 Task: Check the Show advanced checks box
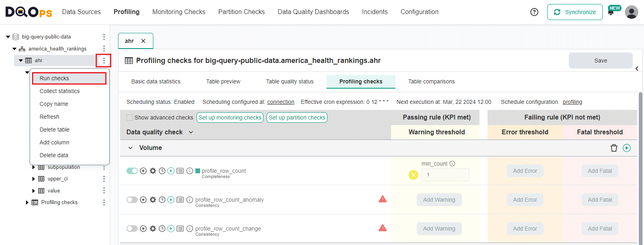(x=130, y=117)
